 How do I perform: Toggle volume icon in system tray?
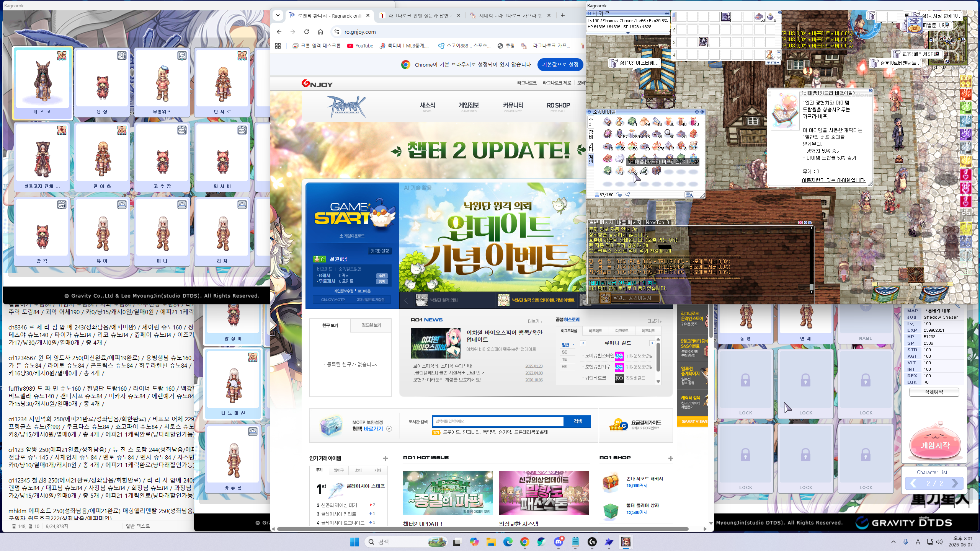(939, 542)
